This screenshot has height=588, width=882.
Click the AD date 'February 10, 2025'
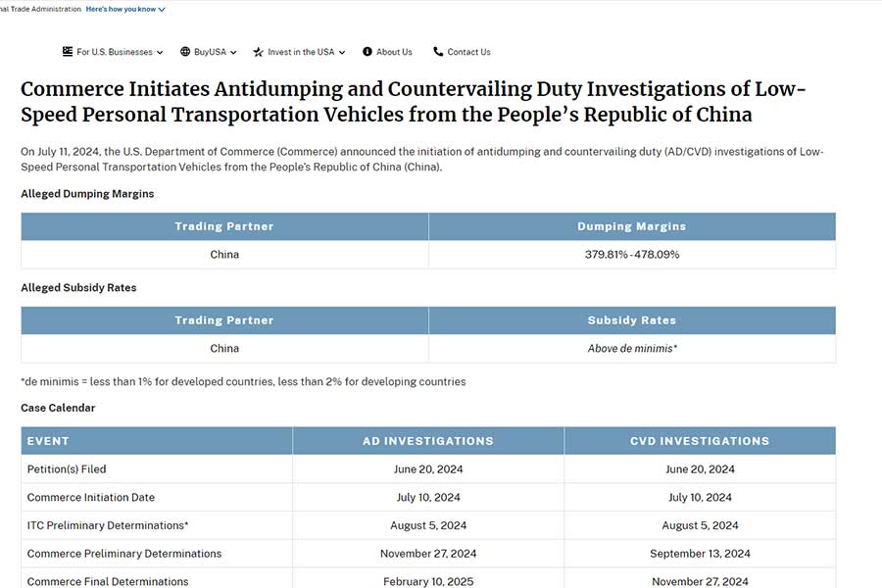coord(428,582)
